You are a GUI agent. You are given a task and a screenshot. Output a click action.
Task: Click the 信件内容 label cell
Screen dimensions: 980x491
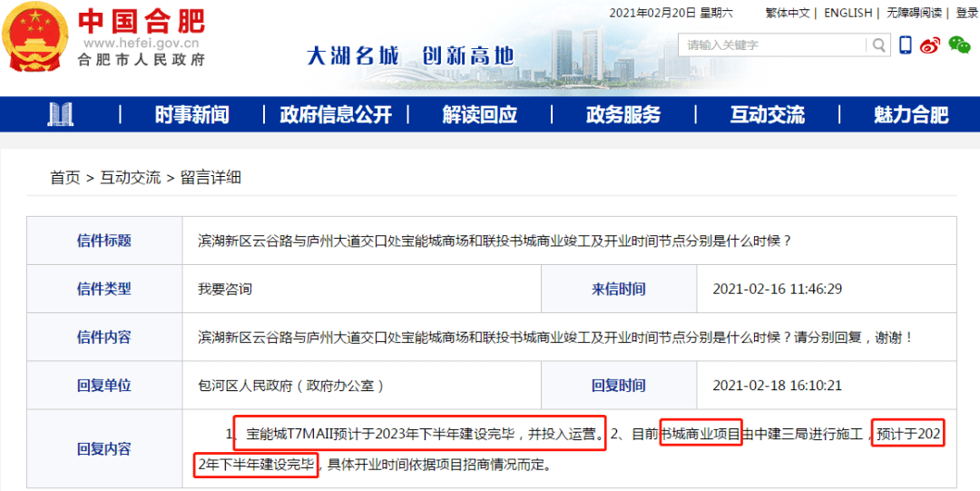(x=104, y=337)
